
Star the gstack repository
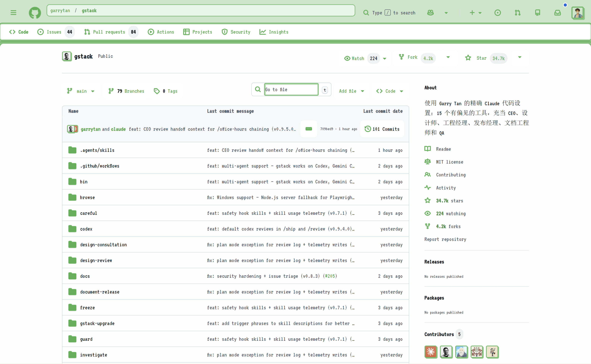(482, 58)
